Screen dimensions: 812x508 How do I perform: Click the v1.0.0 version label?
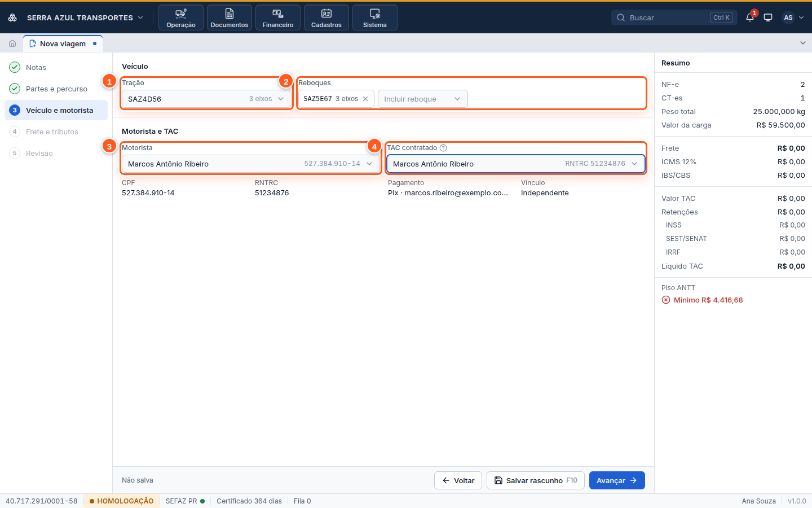pyautogui.click(x=797, y=501)
